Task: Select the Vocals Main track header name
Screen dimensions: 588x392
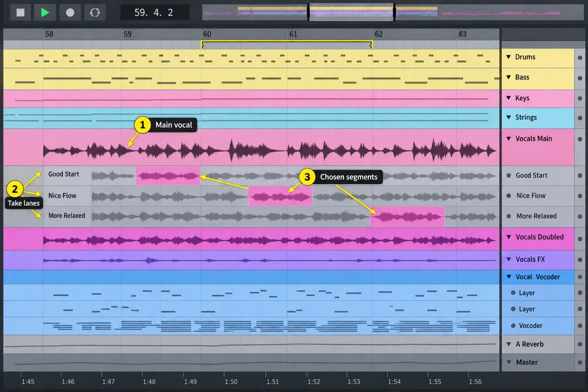Action: tap(534, 139)
